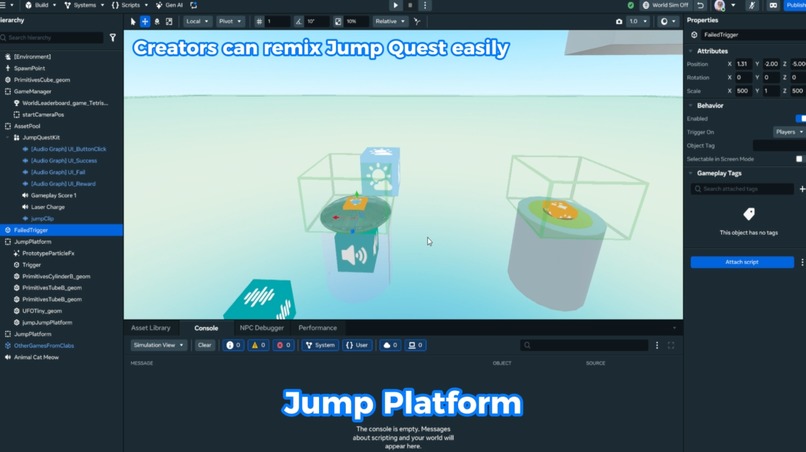806x452 pixels.
Task: Click the Publish button
Action: [796, 5]
